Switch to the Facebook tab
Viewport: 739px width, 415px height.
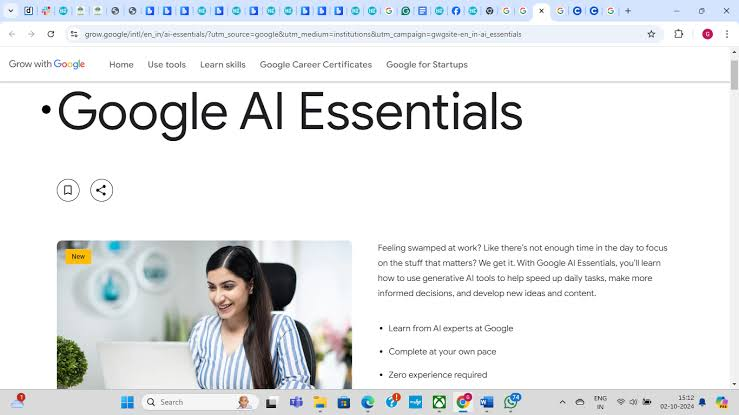pos(456,10)
